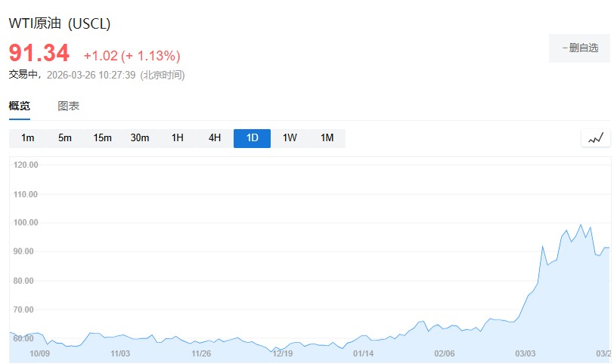This screenshot has height=364, width=614.
Task: Select the 1M monthly timeframe
Action: [327, 138]
